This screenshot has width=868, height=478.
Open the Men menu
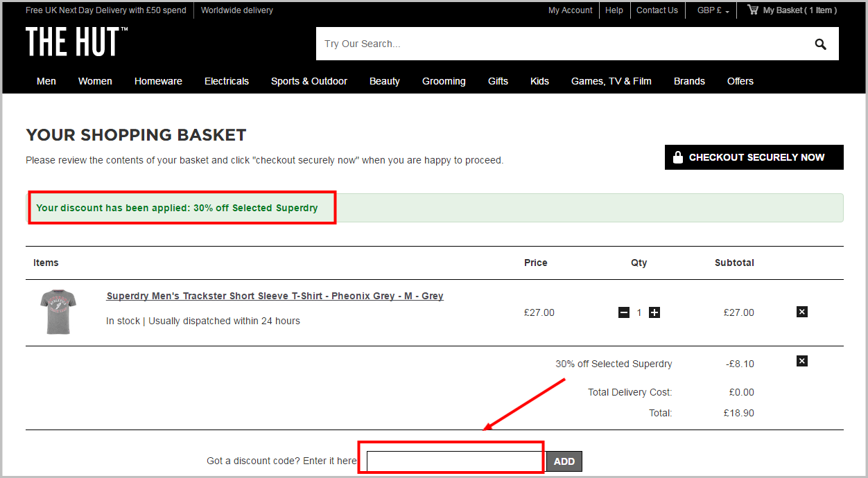point(46,81)
